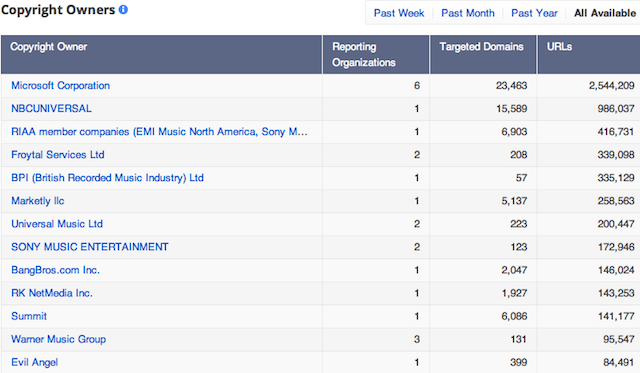Click the 416,731 URLs value
This screenshot has height=373, width=640.
616,132
